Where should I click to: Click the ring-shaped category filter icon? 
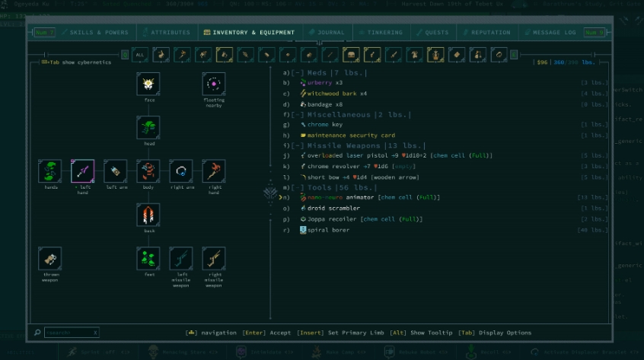[x=499, y=55]
